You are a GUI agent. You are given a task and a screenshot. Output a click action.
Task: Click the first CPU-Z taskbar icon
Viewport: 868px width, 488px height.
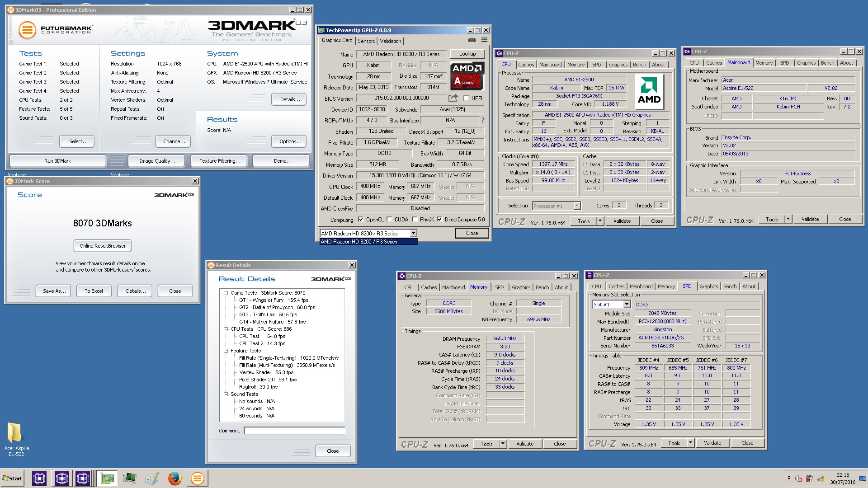(39, 478)
